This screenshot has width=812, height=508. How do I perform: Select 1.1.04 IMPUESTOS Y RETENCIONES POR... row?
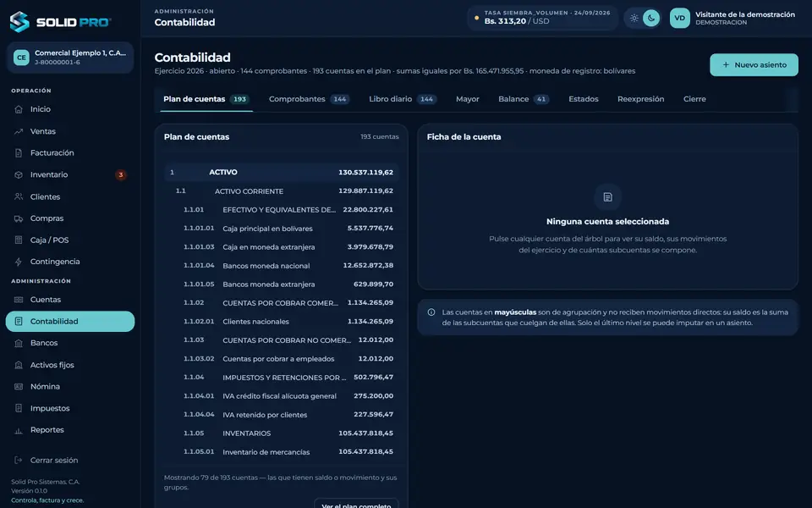pos(281,378)
